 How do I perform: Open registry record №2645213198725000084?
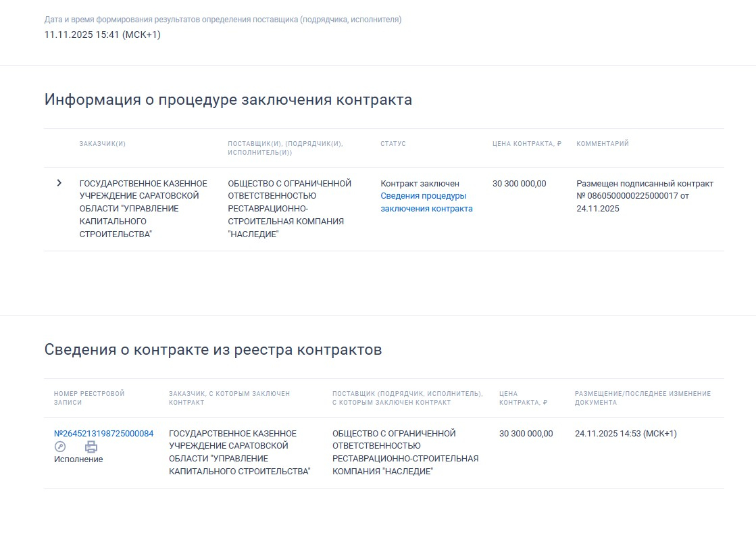click(x=103, y=434)
